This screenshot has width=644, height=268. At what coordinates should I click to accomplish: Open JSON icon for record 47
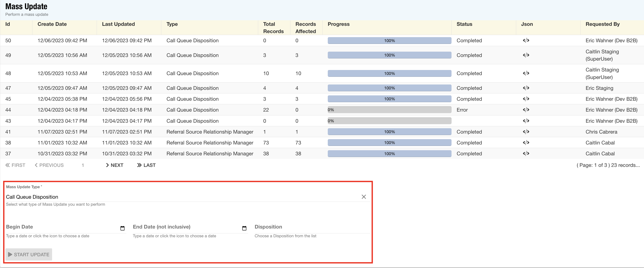point(526,88)
